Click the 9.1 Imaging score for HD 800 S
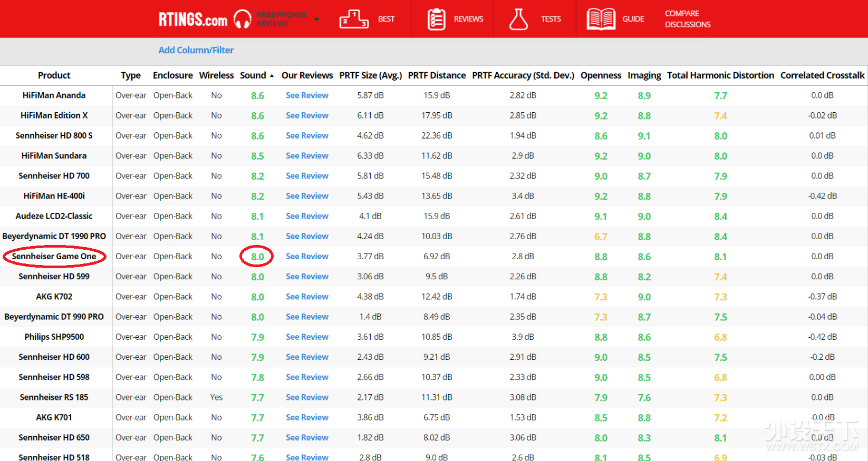This screenshot has width=868, height=461. click(x=644, y=136)
